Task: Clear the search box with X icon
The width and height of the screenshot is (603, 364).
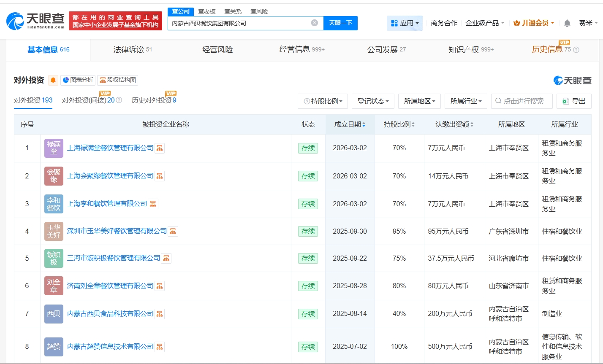Action: click(314, 23)
